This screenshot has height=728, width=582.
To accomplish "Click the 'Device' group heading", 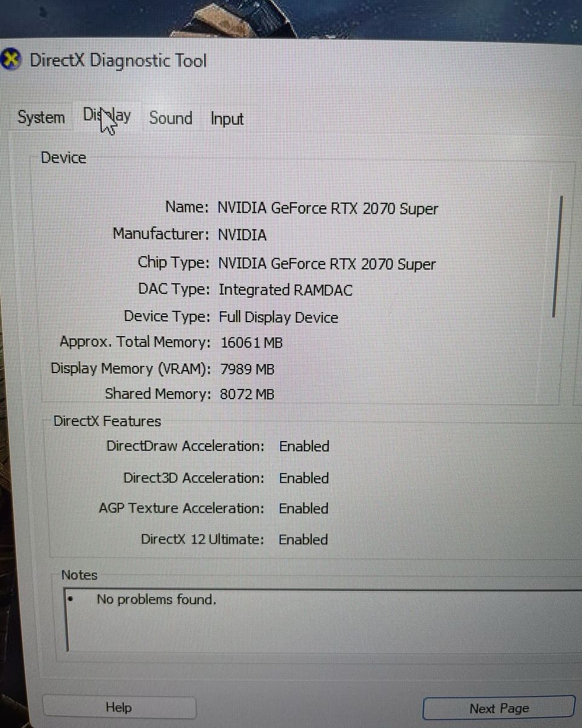I will [x=64, y=158].
